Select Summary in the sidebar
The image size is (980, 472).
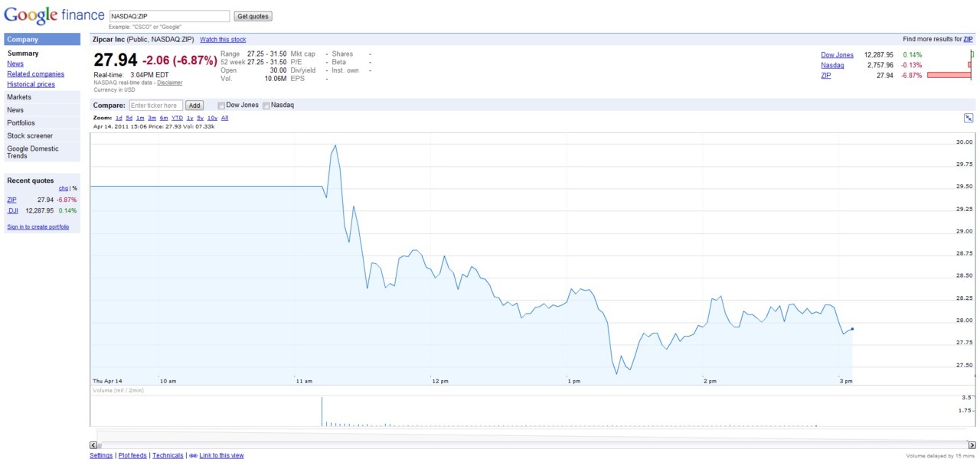tap(23, 54)
